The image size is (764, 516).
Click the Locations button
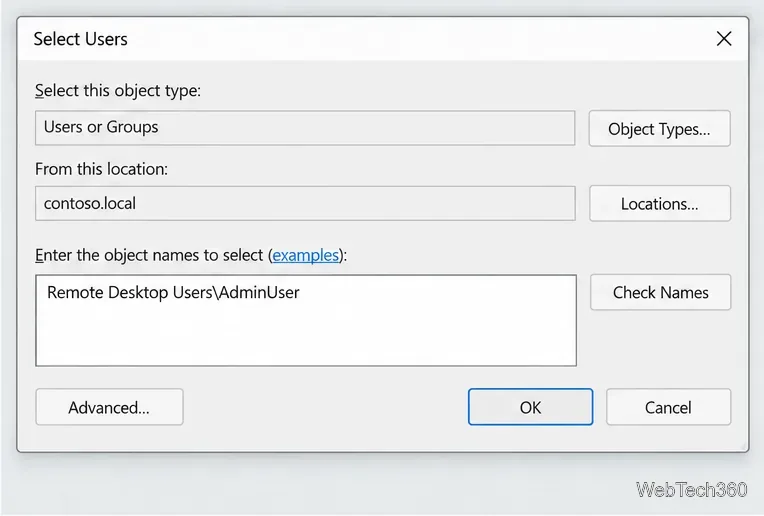click(x=660, y=203)
